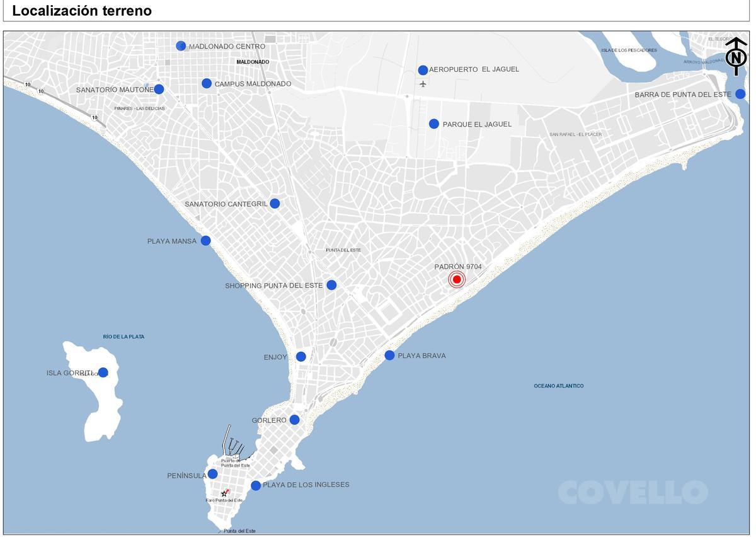Click the Playa Mansa blue marker
756x537 pixels.
(205, 240)
